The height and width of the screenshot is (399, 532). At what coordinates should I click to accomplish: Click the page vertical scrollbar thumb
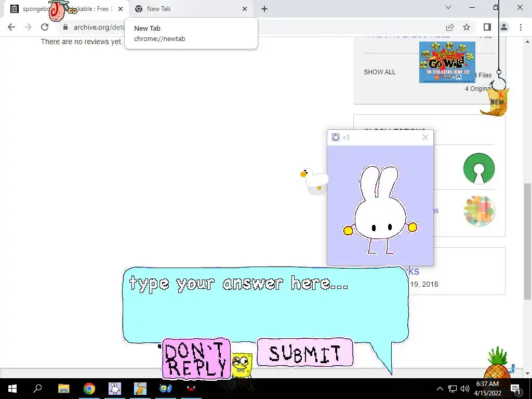tap(527, 241)
